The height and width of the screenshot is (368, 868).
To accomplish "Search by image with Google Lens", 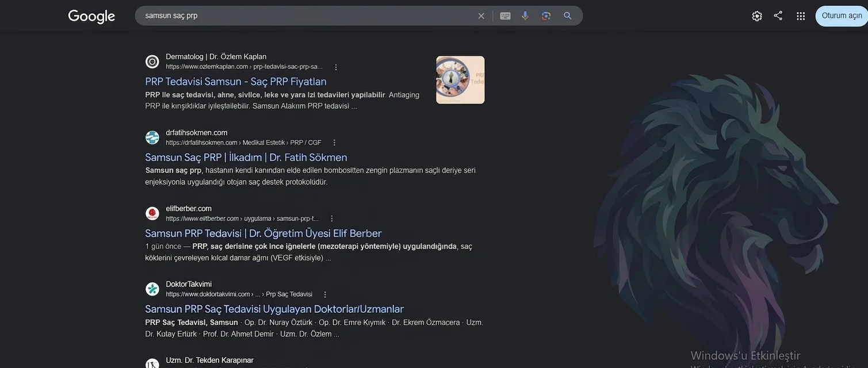I will click(x=546, y=16).
